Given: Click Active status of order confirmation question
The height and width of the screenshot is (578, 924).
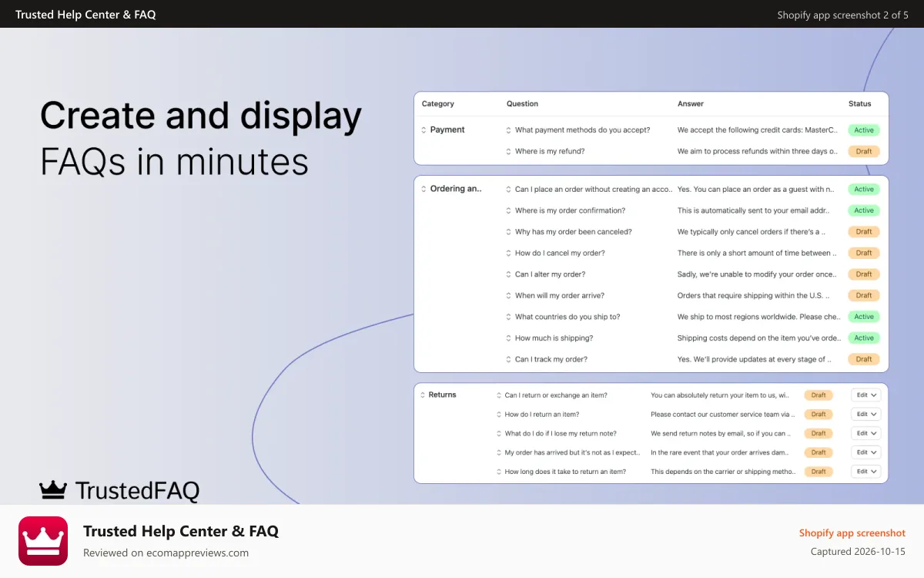Looking at the screenshot, I should coord(864,210).
